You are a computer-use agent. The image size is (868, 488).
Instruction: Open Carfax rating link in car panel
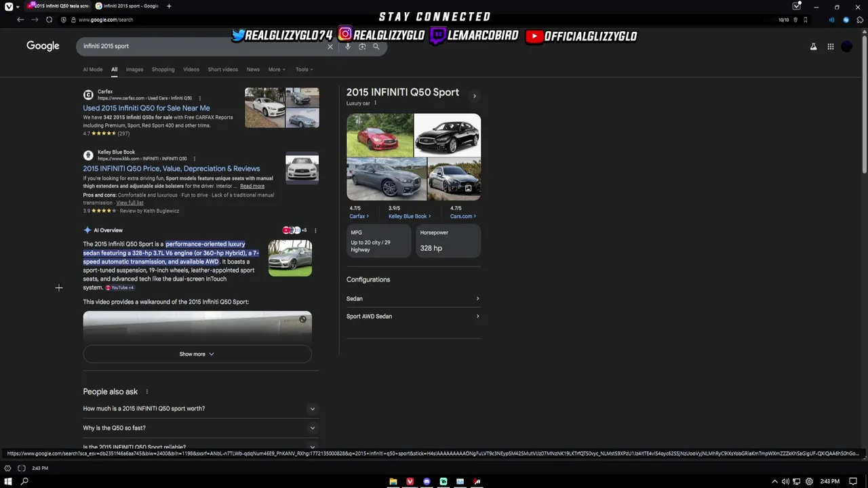[359, 216]
